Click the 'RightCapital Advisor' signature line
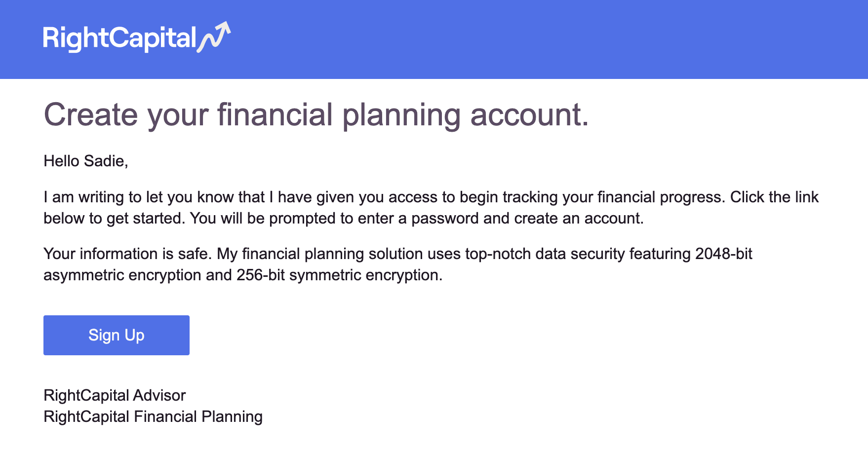This screenshot has height=451, width=868. coord(115,395)
